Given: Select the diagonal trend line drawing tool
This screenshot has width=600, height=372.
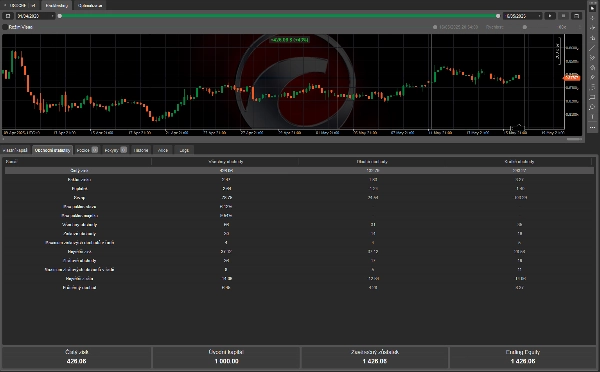Looking at the screenshot, I should coord(592,48).
